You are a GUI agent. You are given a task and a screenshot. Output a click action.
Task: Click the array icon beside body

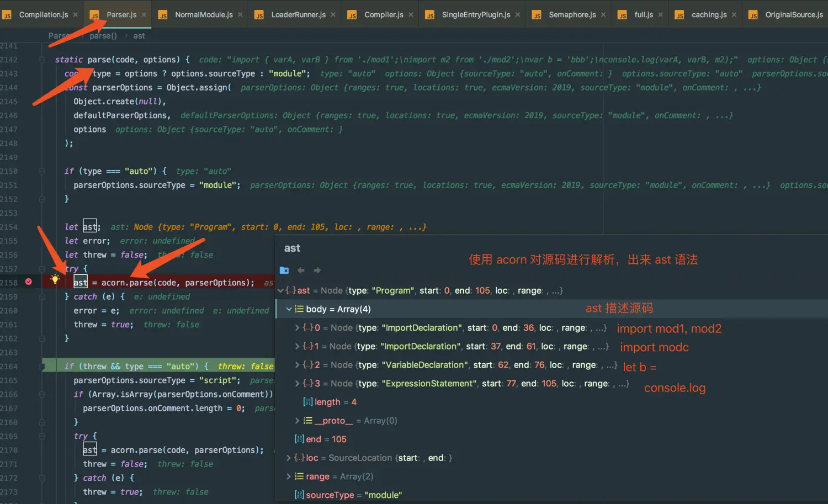299,309
